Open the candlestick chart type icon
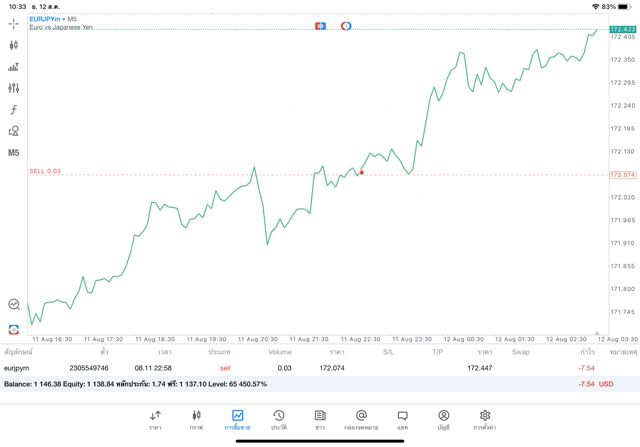The image size is (640, 447). coord(14,45)
